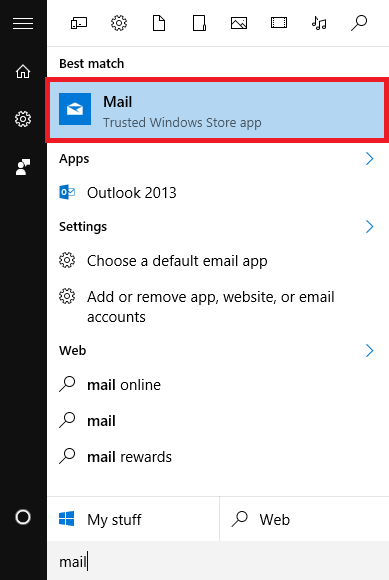Open the sidebar settings gear
Image resolution: width=389 pixels, height=580 pixels.
click(23, 119)
